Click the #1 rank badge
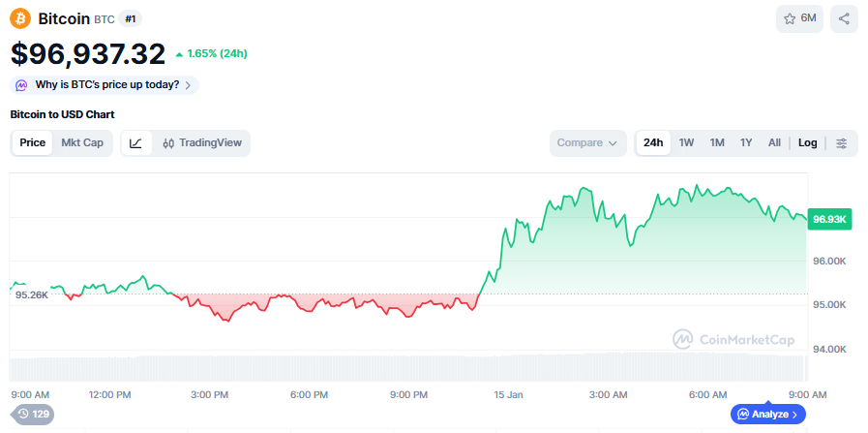Image resolution: width=868 pixels, height=433 pixels. point(131,18)
